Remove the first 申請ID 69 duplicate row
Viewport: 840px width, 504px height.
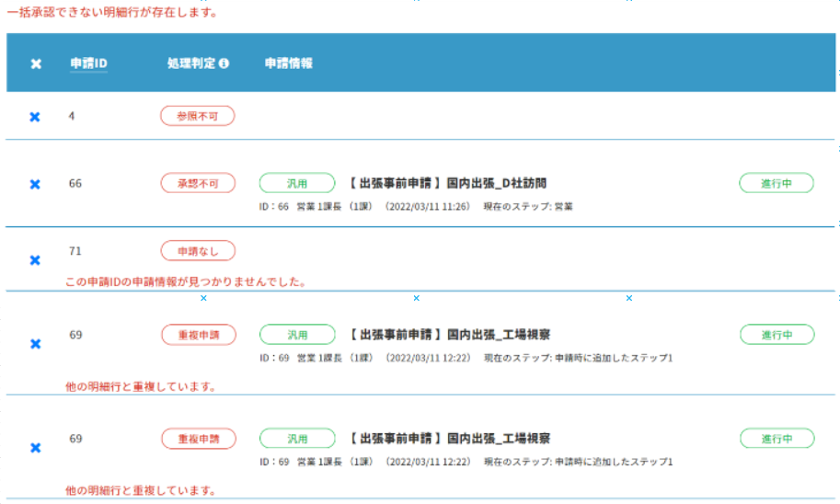[x=35, y=344]
